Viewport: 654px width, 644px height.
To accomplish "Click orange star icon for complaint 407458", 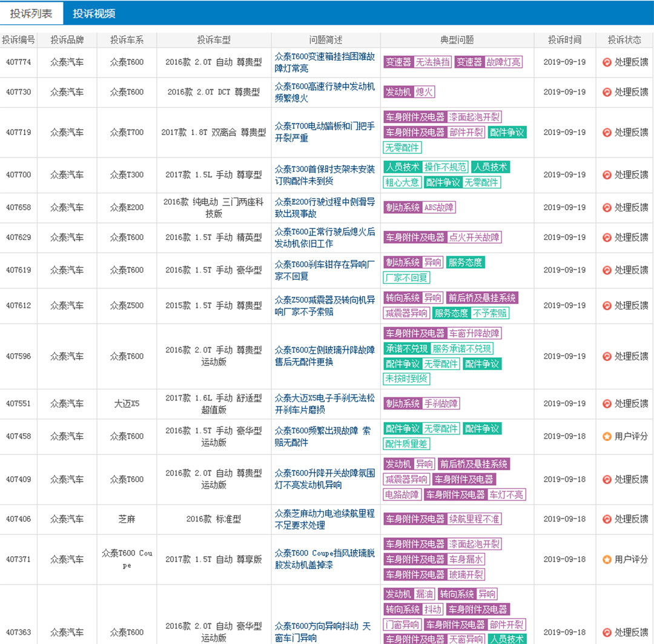I will point(607,436).
